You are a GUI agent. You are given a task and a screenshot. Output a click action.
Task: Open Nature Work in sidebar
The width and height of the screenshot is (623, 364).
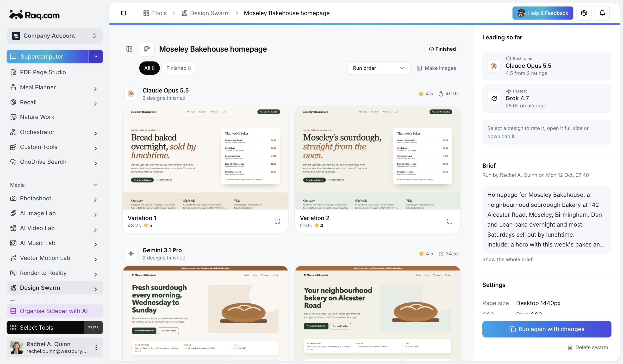(54, 117)
